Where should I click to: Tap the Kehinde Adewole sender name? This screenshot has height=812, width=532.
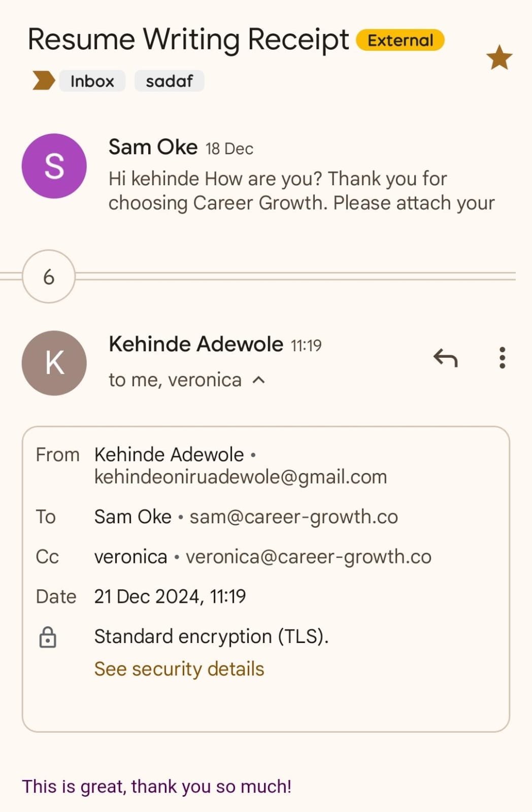tap(196, 344)
